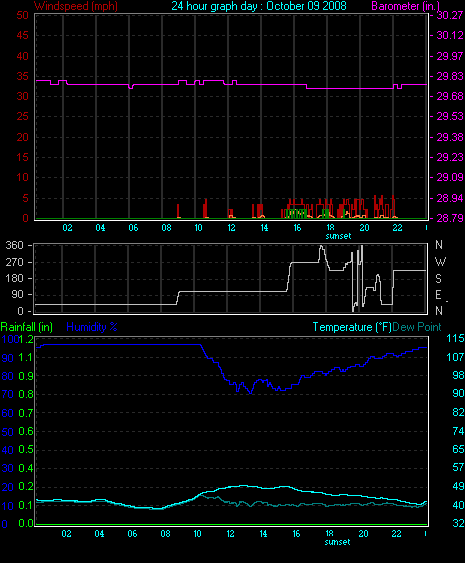Image resolution: width=465 pixels, height=563 pixels.
Task: Click the Windspeed (mph) axis label
Action: click(76, 6)
